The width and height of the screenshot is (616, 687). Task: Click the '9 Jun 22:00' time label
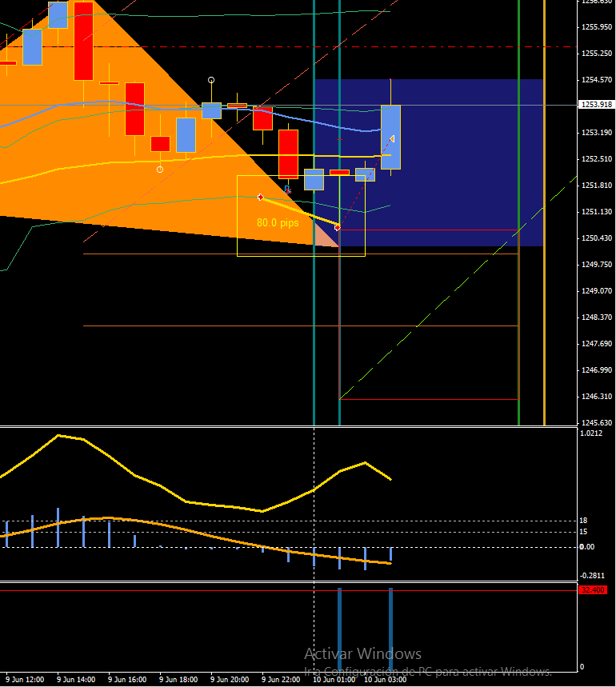pyautogui.click(x=281, y=680)
